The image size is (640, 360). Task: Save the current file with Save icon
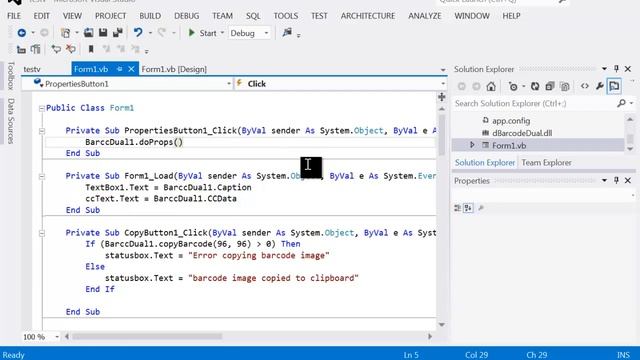[x=103, y=33]
